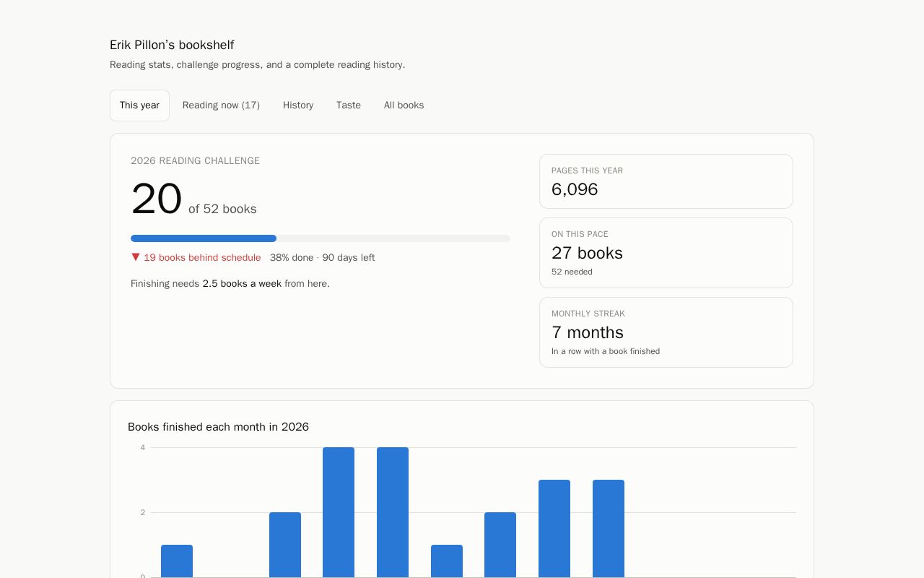The width and height of the screenshot is (924, 578).
Task: Click the "Books finished each month in 2026" title
Action: tap(218, 427)
